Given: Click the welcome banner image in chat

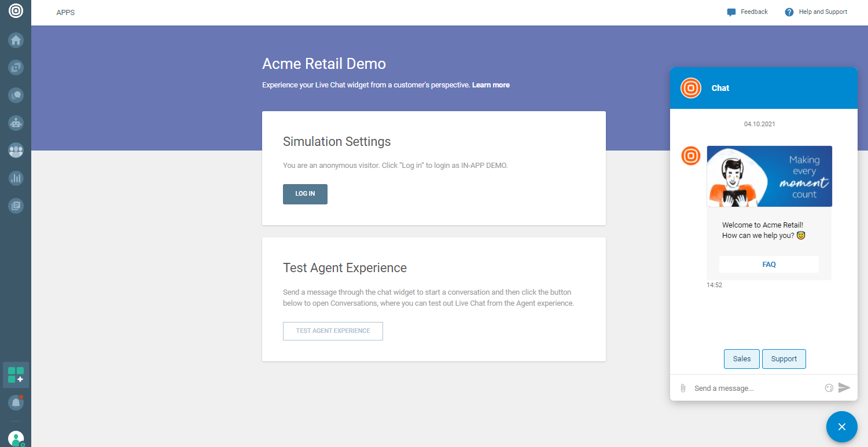Looking at the screenshot, I should pyautogui.click(x=770, y=177).
